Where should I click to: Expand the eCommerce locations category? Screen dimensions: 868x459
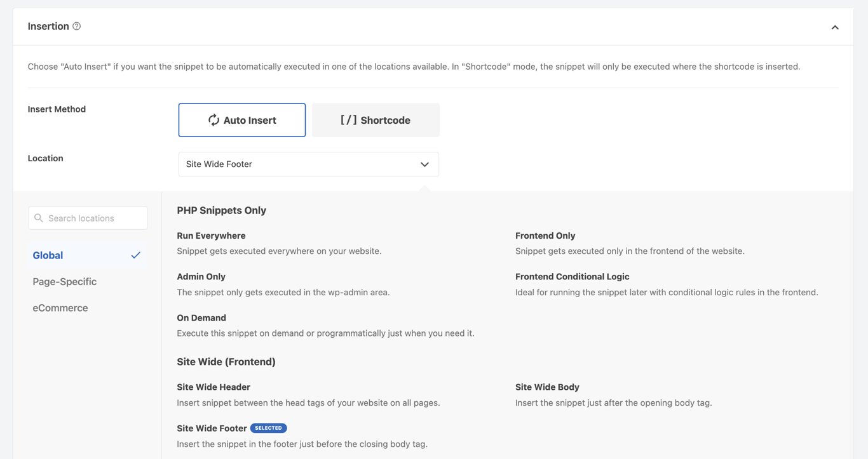coord(60,307)
